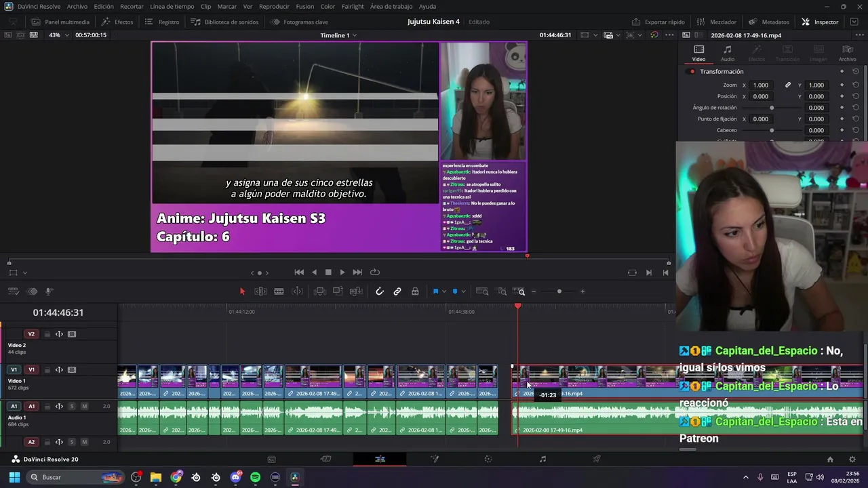Adjust the timeline zoom slider
Viewport: 868px width, 488px height.
pyautogui.click(x=559, y=291)
